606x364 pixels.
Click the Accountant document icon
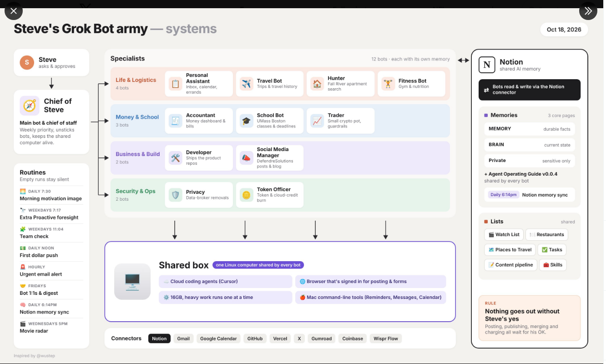click(x=175, y=121)
